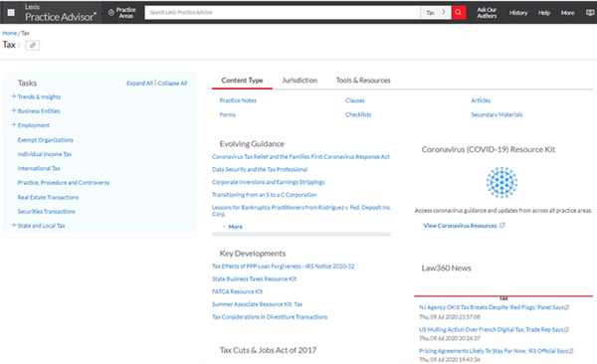Screen dimensions: 597x364
Task: Open the More menu in header
Action: [567, 13]
